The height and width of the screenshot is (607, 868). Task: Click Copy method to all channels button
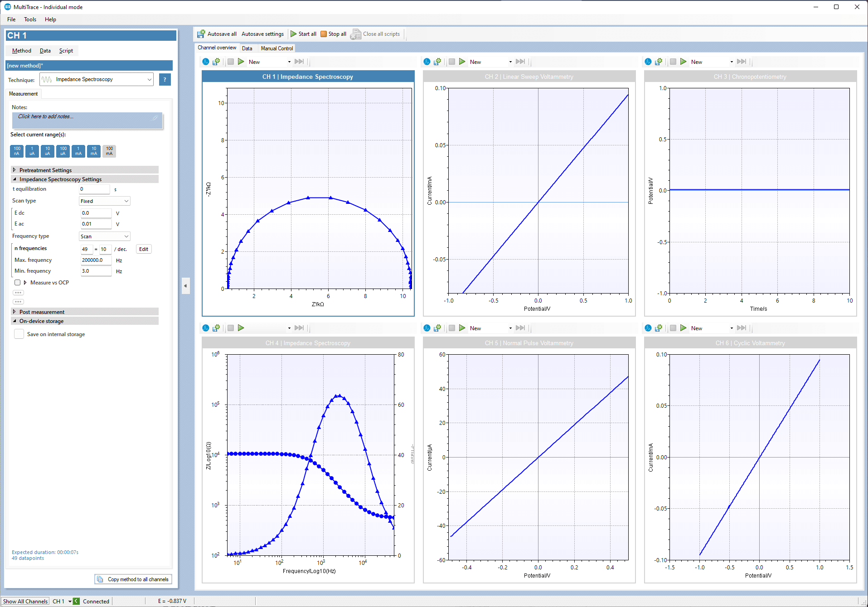[133, 579]
